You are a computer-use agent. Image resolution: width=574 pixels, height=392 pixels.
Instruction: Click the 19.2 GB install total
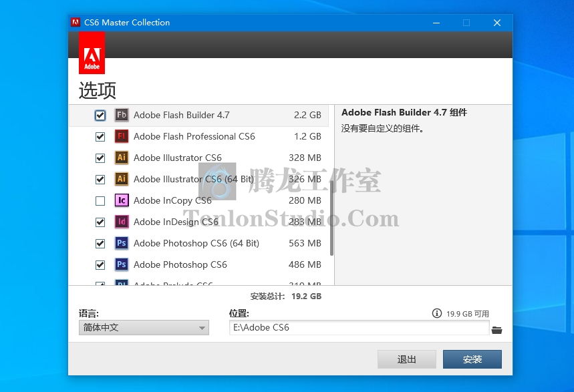click(307, 296)
